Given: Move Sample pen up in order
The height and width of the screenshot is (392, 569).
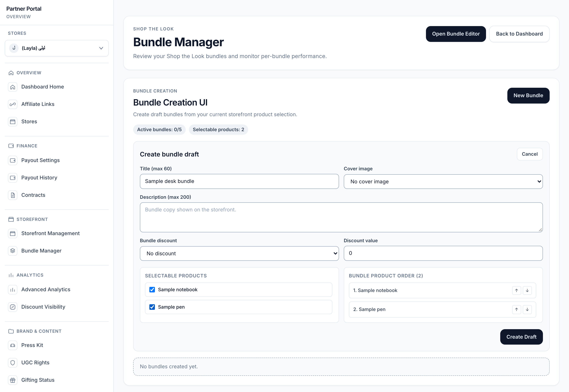Looking at the screenshot, I should click(x=516, y=309).
